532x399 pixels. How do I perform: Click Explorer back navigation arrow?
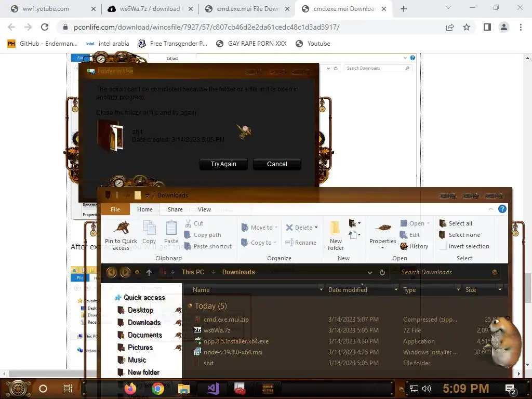click(x=111, y=272)
